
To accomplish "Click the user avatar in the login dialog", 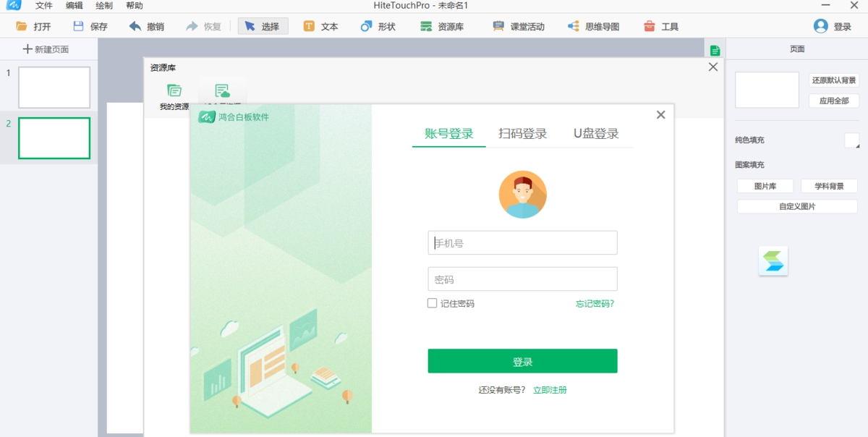I will click(x=522, y=195).
